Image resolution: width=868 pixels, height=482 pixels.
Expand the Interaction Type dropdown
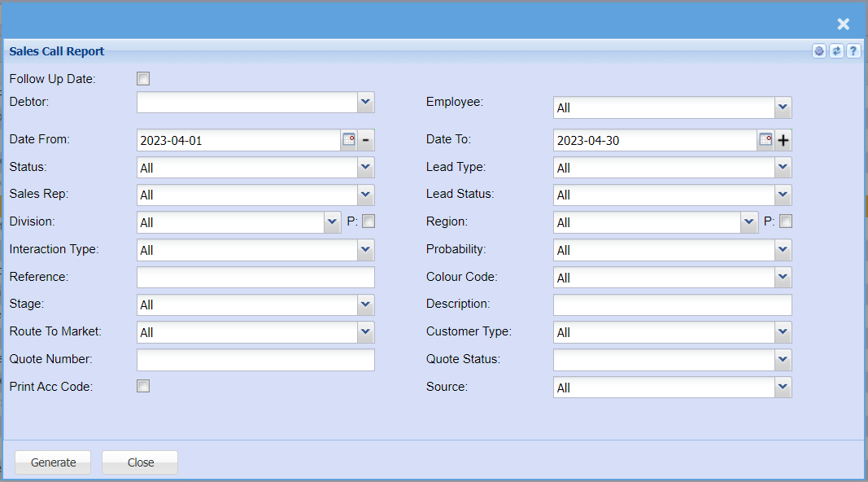[366, 250]
